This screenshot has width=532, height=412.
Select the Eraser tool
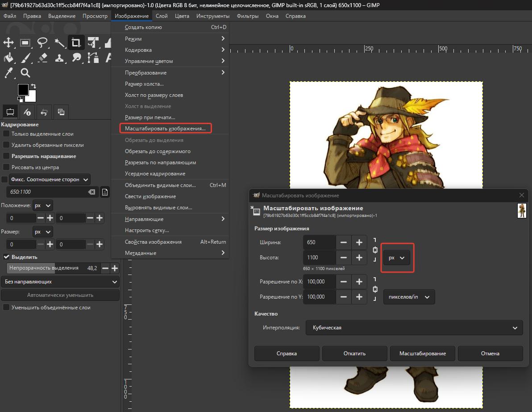tap(42, 58)
